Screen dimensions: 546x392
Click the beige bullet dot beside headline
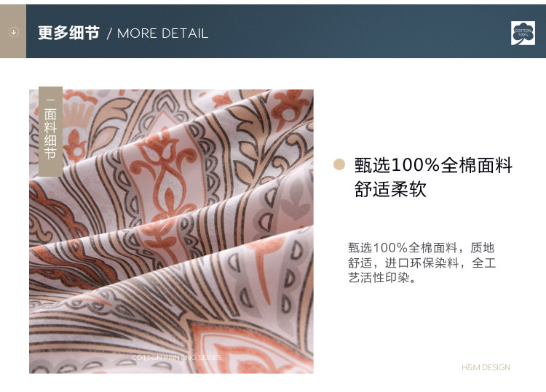[x=339, y=164]
